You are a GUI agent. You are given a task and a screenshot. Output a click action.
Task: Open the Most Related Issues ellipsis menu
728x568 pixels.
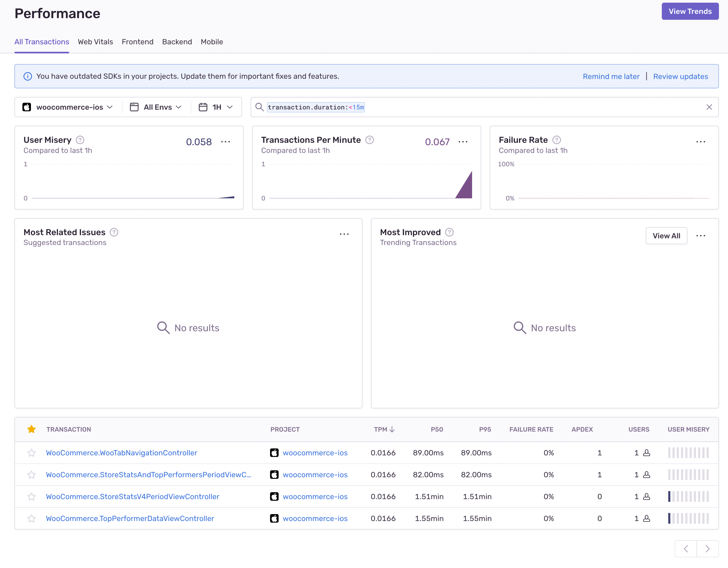[x=344, y=234]
